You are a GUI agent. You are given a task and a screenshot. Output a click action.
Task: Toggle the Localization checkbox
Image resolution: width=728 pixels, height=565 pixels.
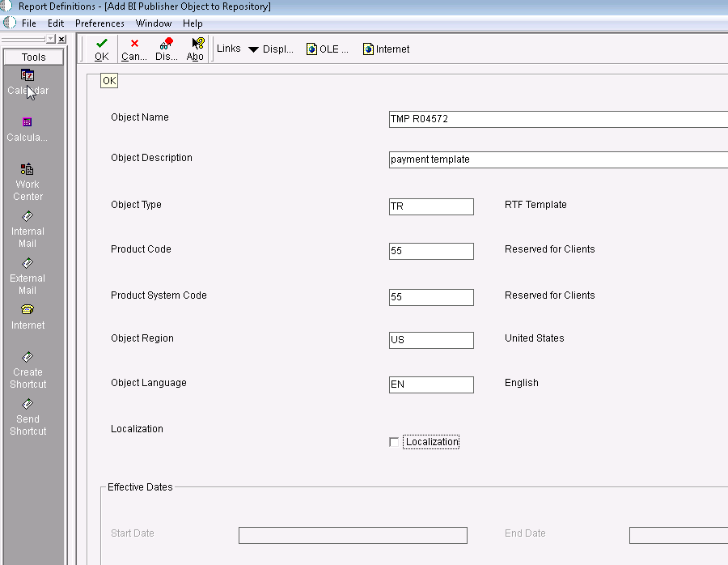pyautogui.click(x=394, y=442)
